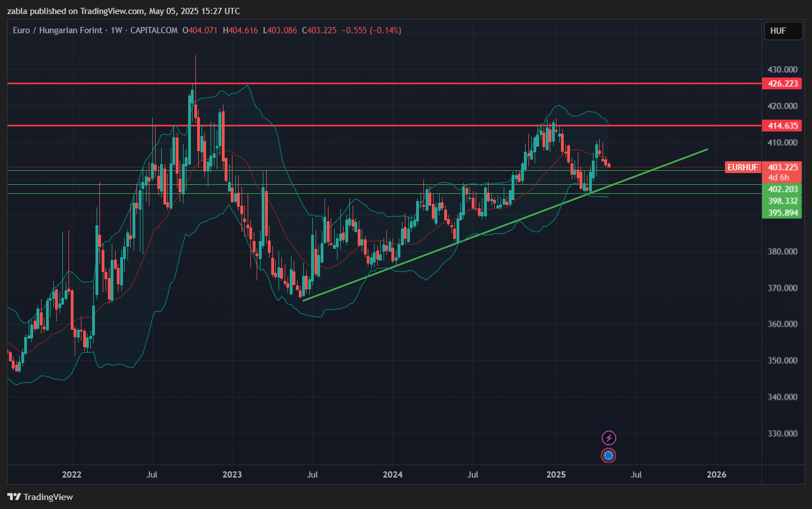Click the purple lightning bolt icon

pyautogui.click(x=609, y=438)
